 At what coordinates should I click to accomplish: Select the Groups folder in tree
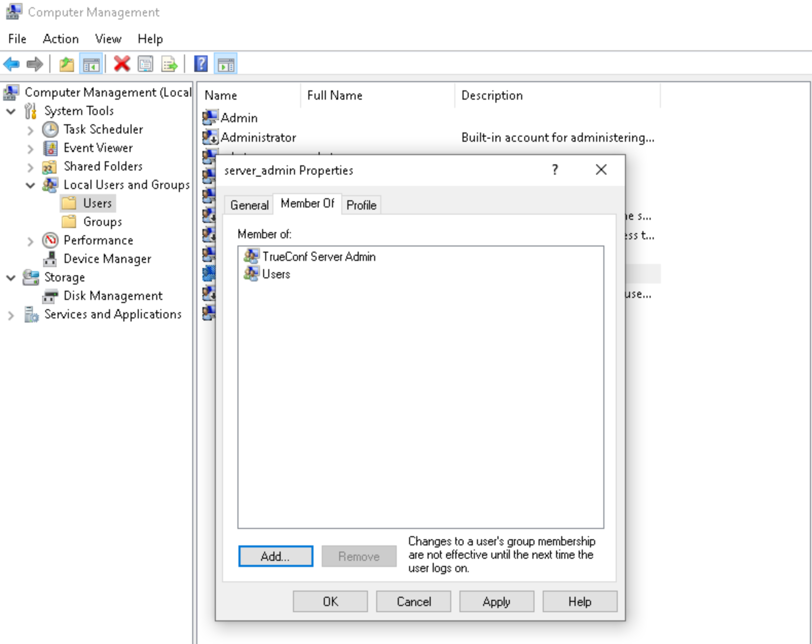(x=102, y=222)
